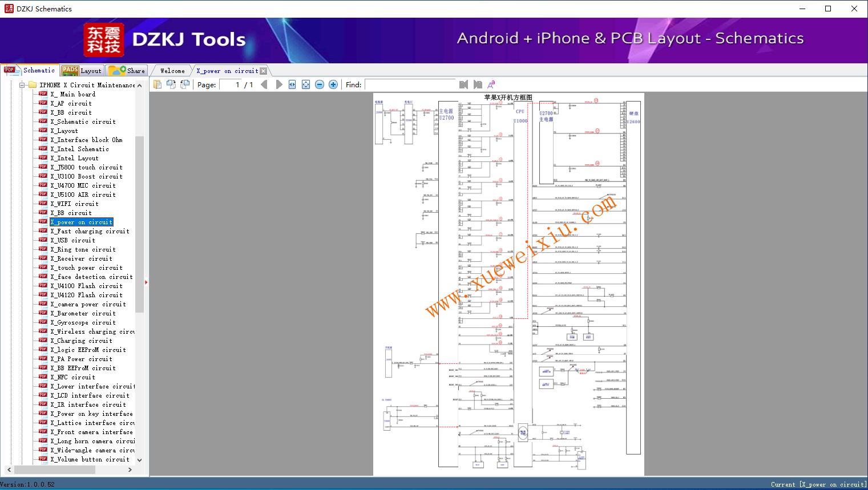Open X_Barometer circuit
This screenshot has height=490, width=868.
point(83,313)
